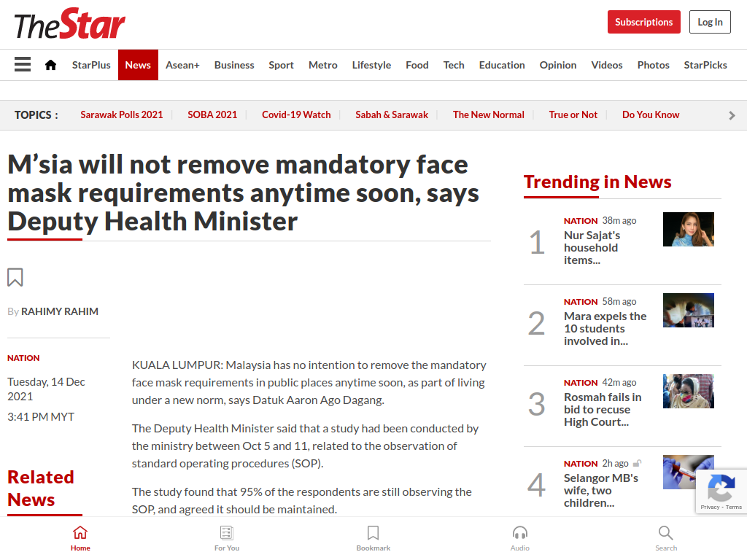Click author name RAHIMY RAHIM
The width and height of the screenshot is (747, 560).
pyautogui.click(x=60, y=311)
